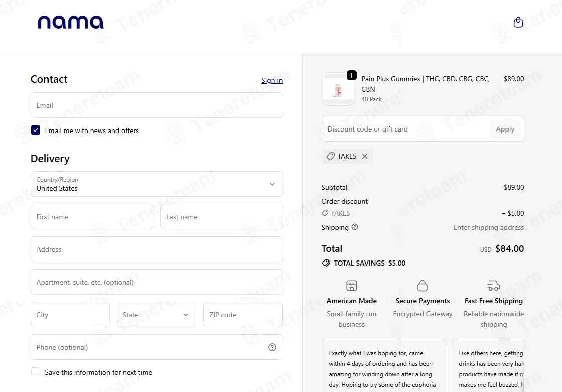Click the Shipping help question mark icon
This screenshot has height=392, width=562.
(354, 227)
